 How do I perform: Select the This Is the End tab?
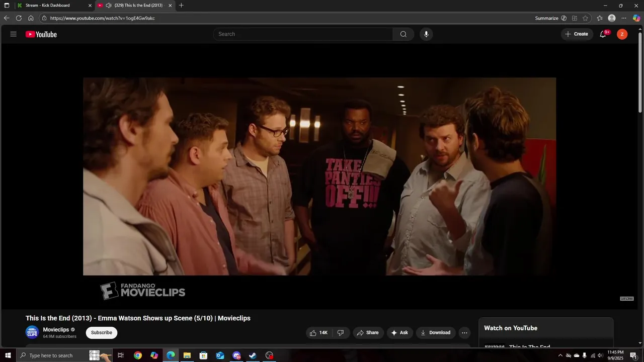[135, 6]
